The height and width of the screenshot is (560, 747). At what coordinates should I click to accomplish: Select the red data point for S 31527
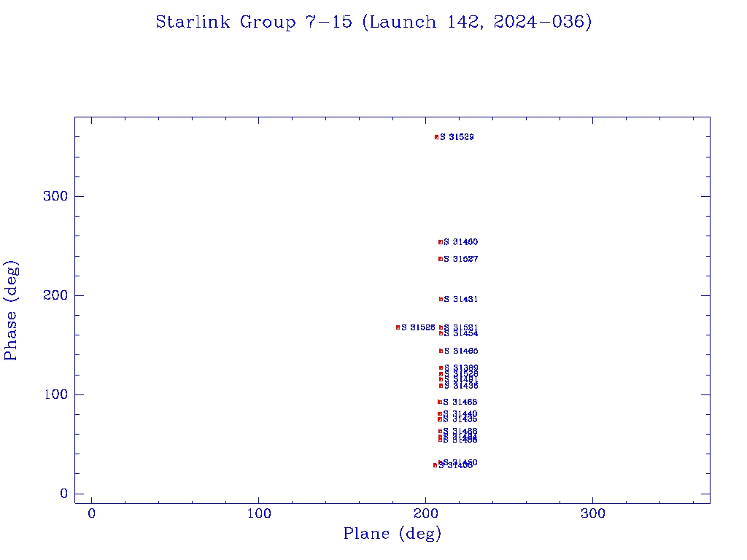(x=440, y=259)
